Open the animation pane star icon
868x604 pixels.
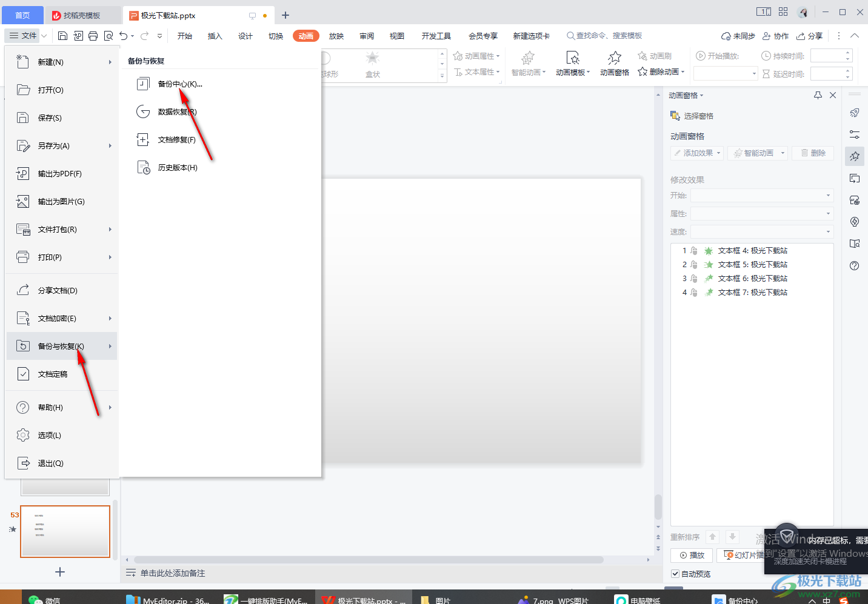click(x=615, y=58)
